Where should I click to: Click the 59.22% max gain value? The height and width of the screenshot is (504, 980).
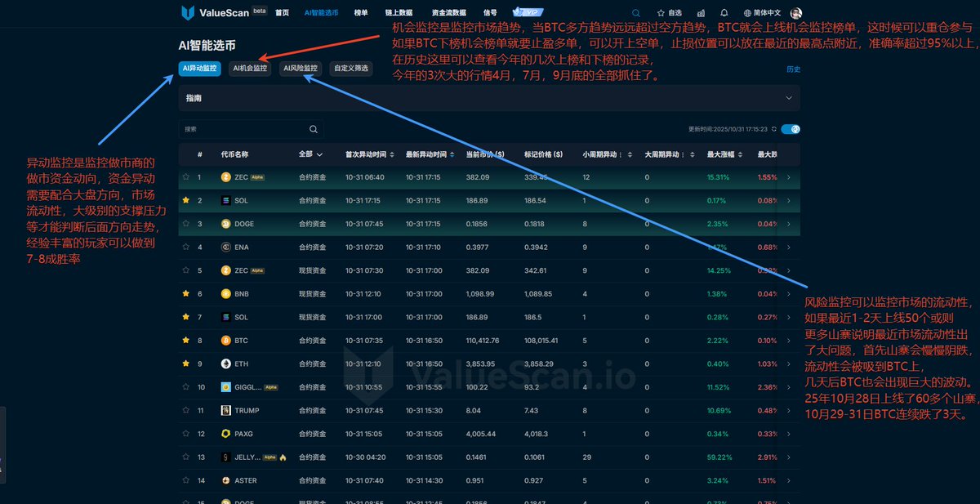[x=719, y=457]
